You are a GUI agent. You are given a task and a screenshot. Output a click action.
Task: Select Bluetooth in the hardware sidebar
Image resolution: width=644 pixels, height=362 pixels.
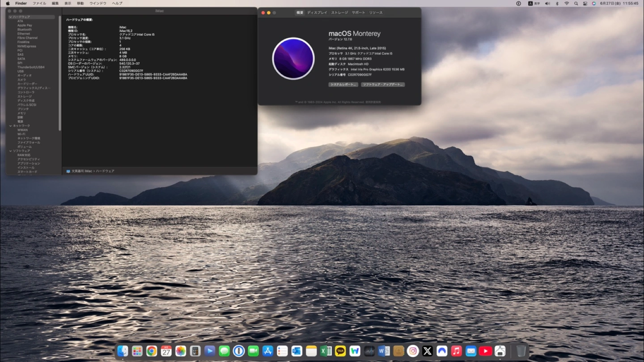click(x=24, y=30)
